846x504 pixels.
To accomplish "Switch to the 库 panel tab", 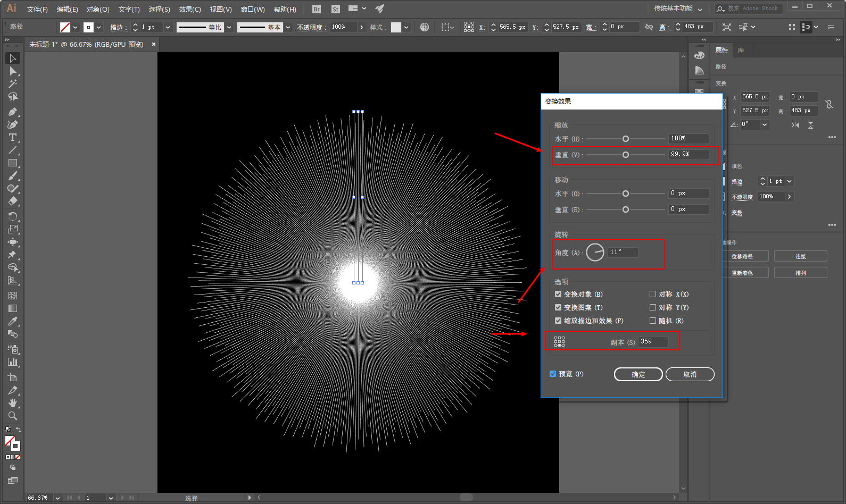I will (741, 51).
